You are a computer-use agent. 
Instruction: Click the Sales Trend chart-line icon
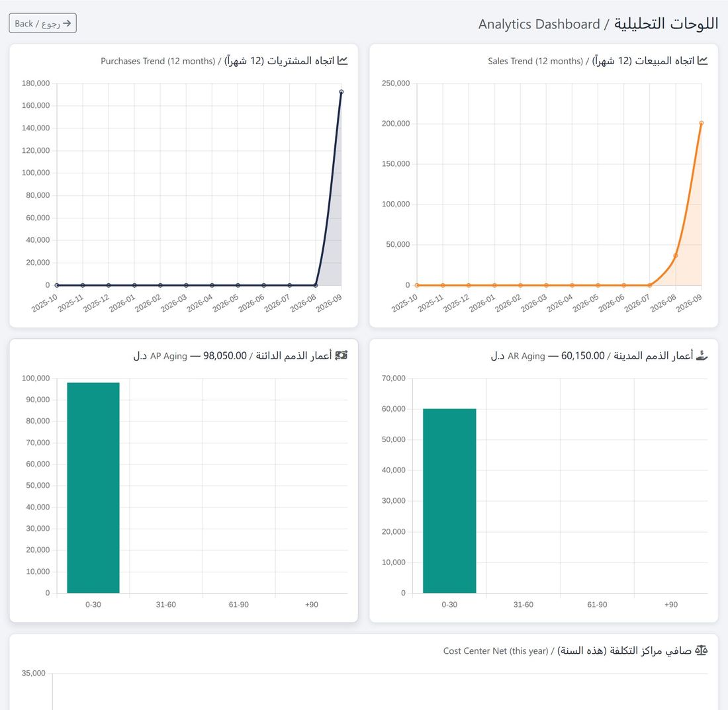(702, 61)
